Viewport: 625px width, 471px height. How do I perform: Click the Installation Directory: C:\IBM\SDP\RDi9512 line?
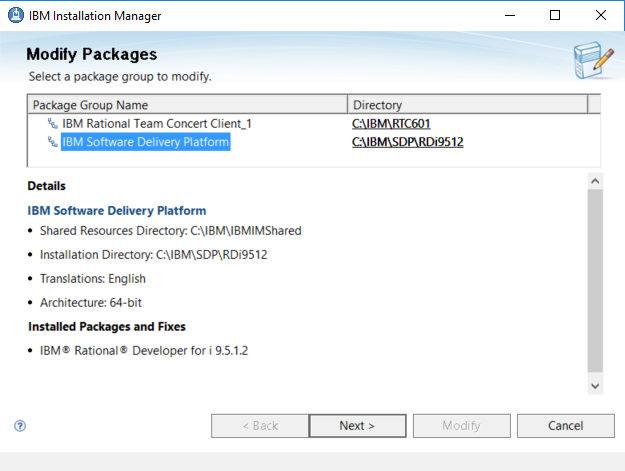coord(153,255)
